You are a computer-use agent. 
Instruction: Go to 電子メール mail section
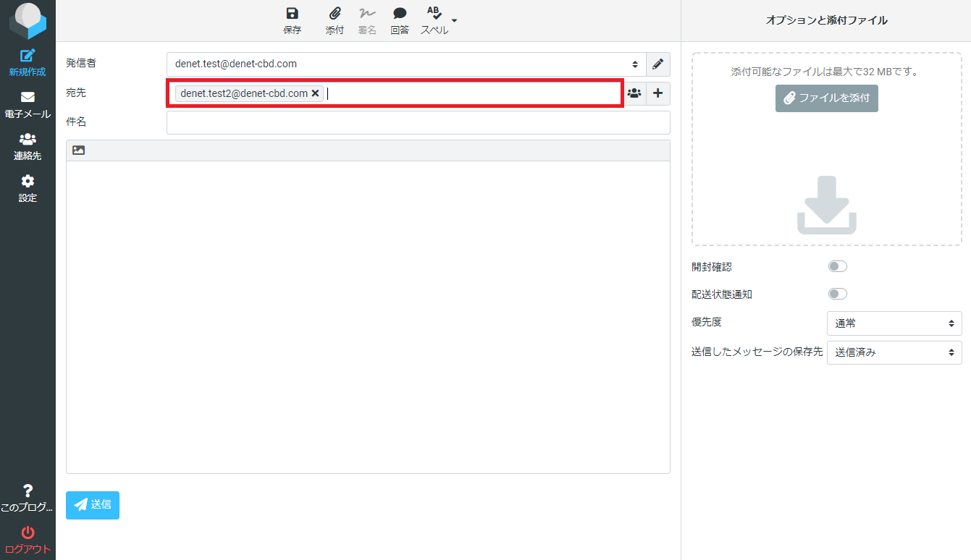(28, 105)
